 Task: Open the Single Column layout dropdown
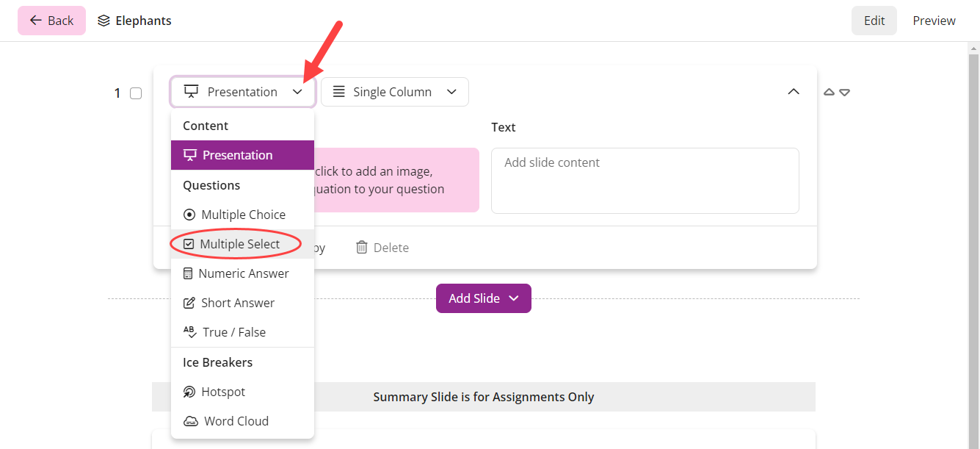(x=394, y=91)
